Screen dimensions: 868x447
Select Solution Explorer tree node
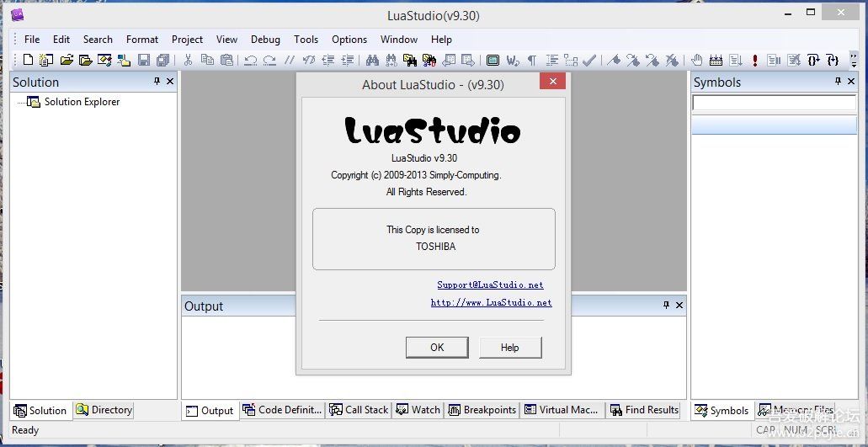click(x=82, y=102)
